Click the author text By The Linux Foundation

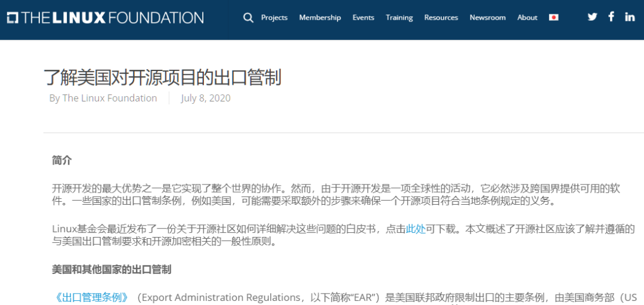pyautogui.click(x=103, y=98)
